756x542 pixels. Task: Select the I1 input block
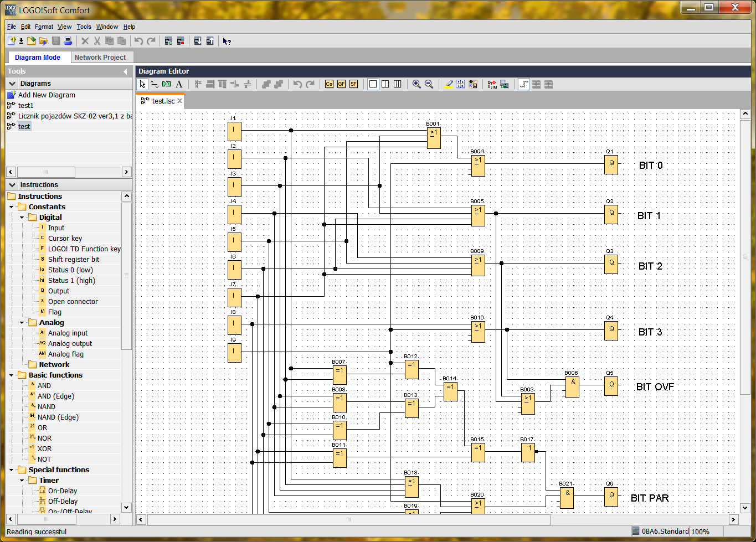[x=234, y=131]
